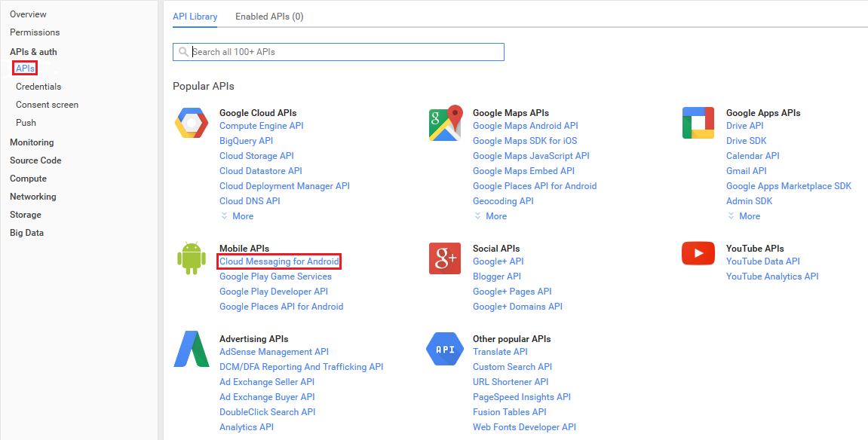Click the Google+ Social APIs icon
Image resolution: width=868 pixels, height=440 pixels.
click(x=444, y=258)
